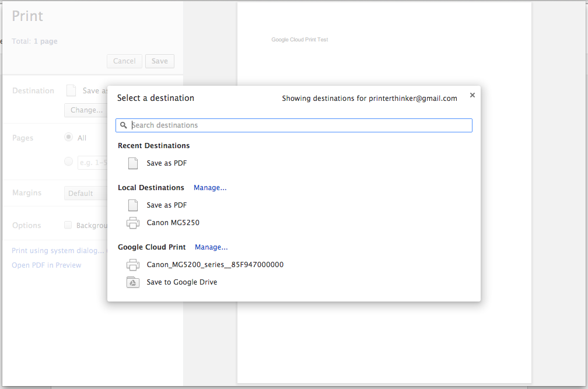Select the All pages radio button
This screenshot has width=588, height=389.
click(x=68, y=138)
